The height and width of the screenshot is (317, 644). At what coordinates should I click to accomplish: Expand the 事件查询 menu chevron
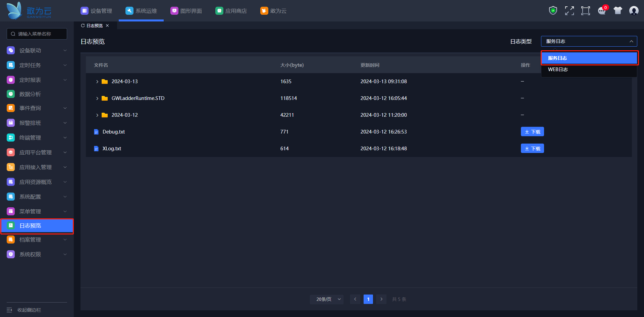[x=65, y=108]
